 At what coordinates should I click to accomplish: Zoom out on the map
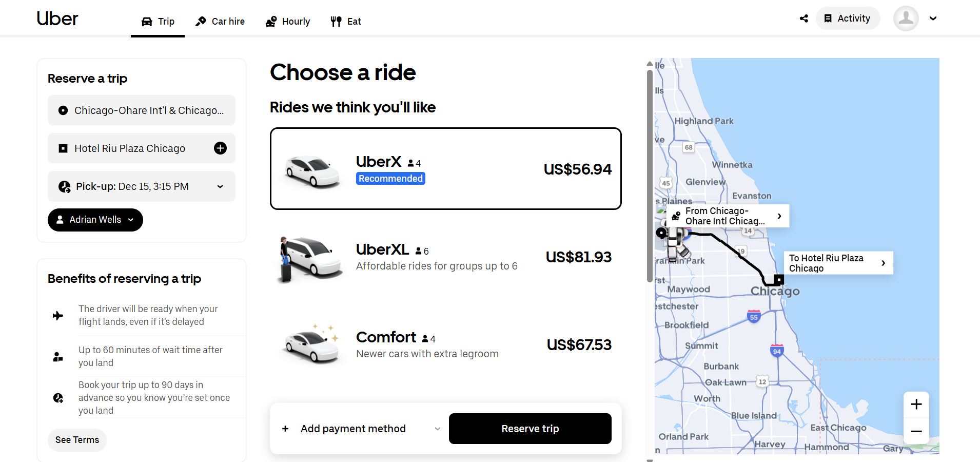click(x=916, y=431)
